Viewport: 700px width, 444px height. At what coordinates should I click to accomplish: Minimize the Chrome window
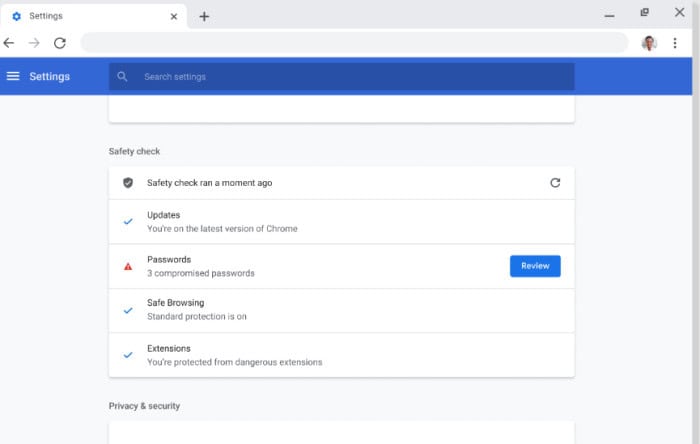609,16
